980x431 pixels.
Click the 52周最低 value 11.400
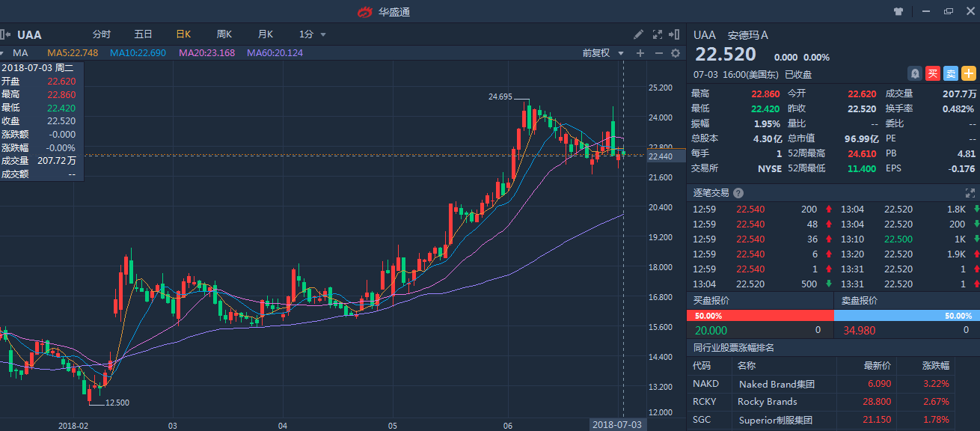(x=862, y=168)
